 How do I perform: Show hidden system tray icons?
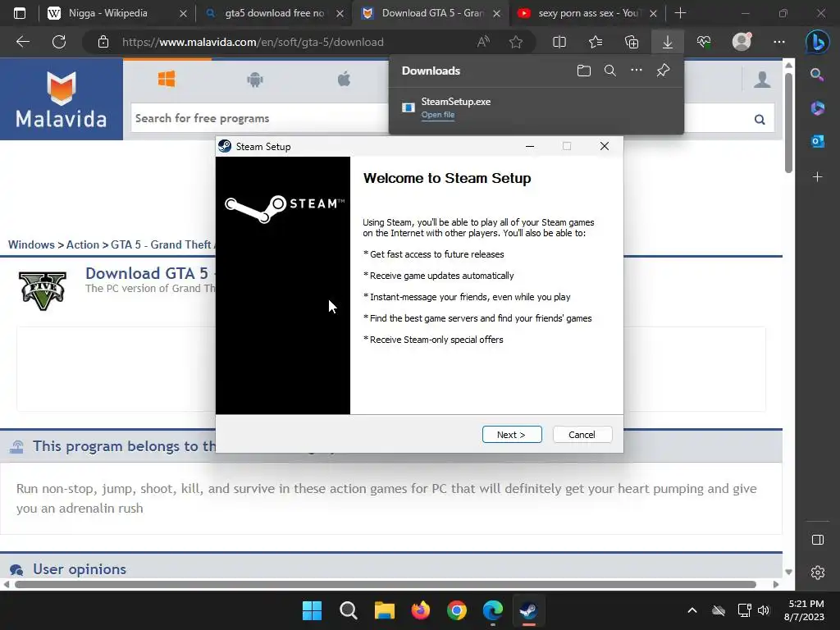692,610
